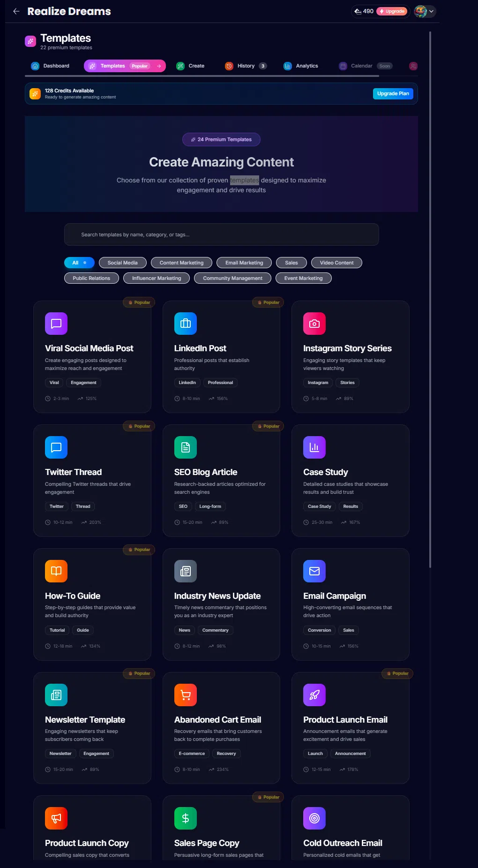Click the vertical page scrollbar
The image size is (478, 868).
tap(430, 300)
